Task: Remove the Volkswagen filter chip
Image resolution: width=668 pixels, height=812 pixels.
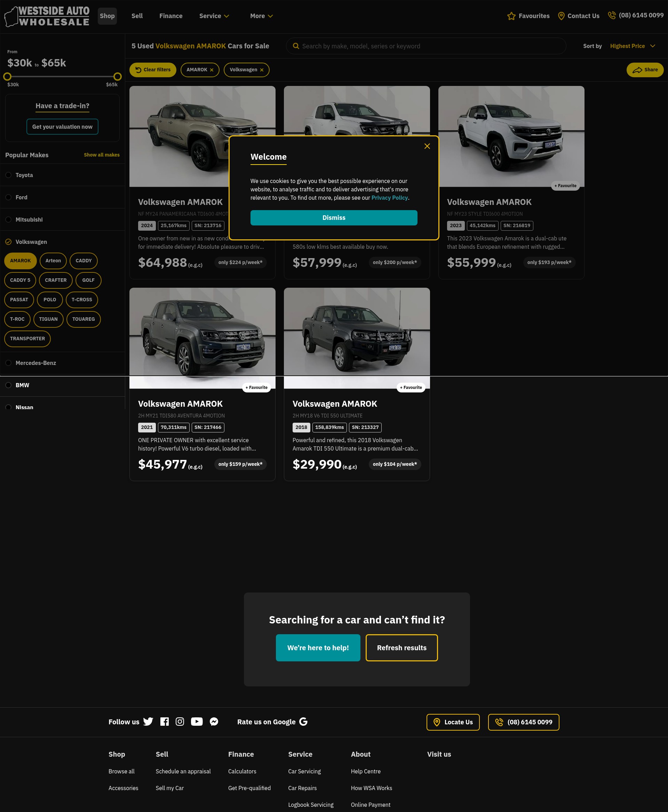Action: pyautogui.click(x=262, y=70)
